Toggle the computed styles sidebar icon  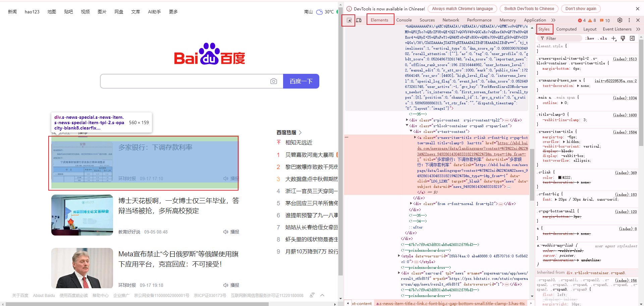(632, 38)
